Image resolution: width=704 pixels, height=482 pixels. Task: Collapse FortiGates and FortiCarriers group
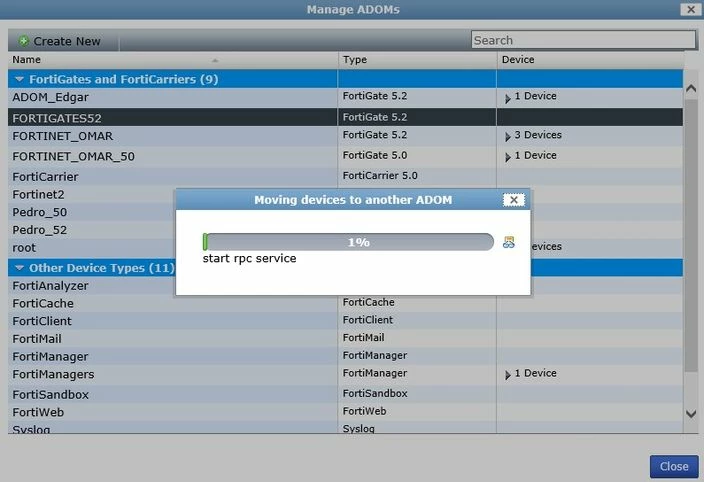[19, 79]
